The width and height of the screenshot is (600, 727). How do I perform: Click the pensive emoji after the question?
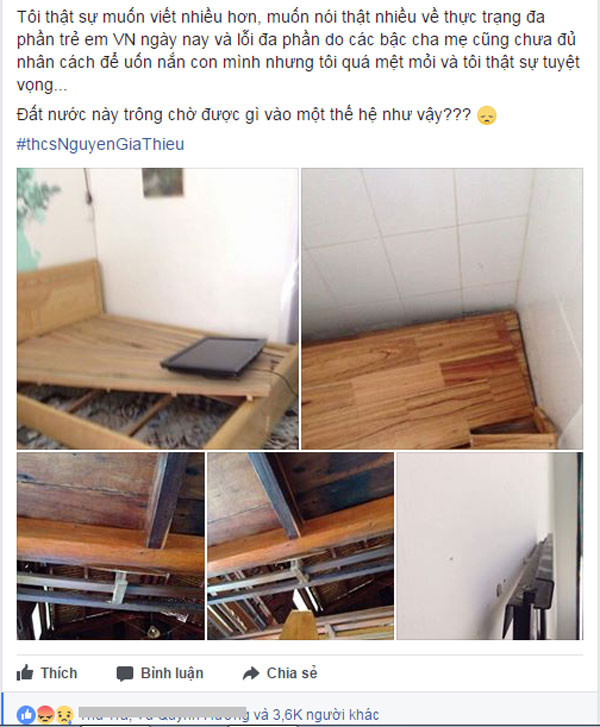(x=487, y=115)
